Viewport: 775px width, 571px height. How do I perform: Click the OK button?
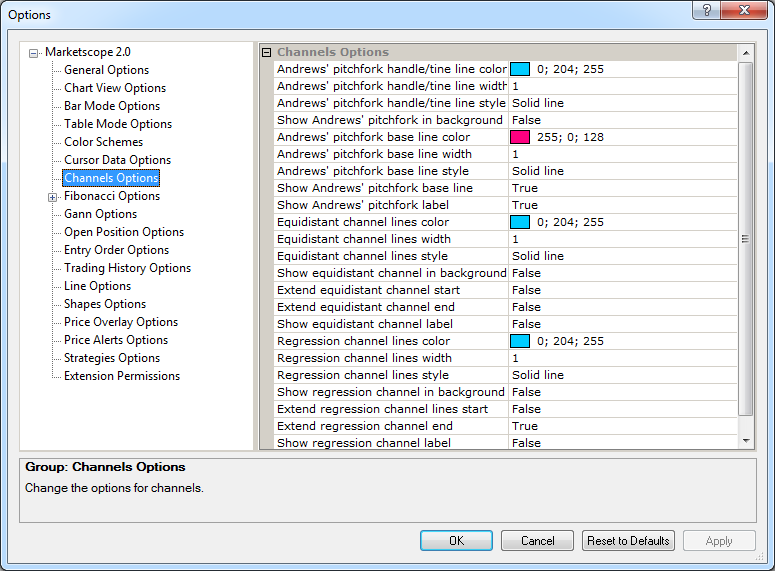pos(456,541)
